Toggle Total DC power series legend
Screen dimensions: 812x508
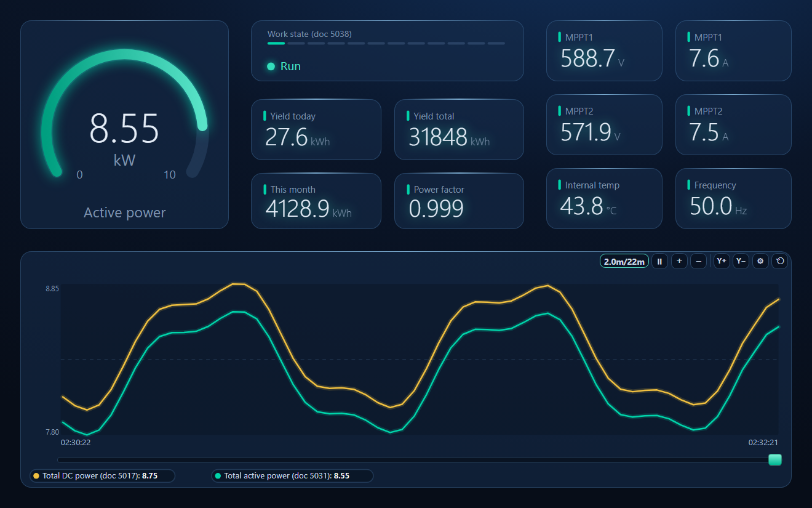102,476
